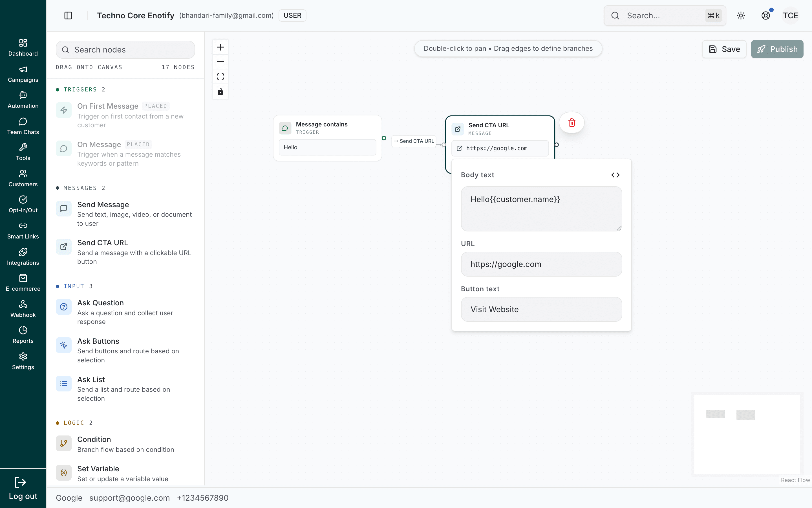812x508 pixels.
Task: Click the canvas minimap
Action: point(747,434)
